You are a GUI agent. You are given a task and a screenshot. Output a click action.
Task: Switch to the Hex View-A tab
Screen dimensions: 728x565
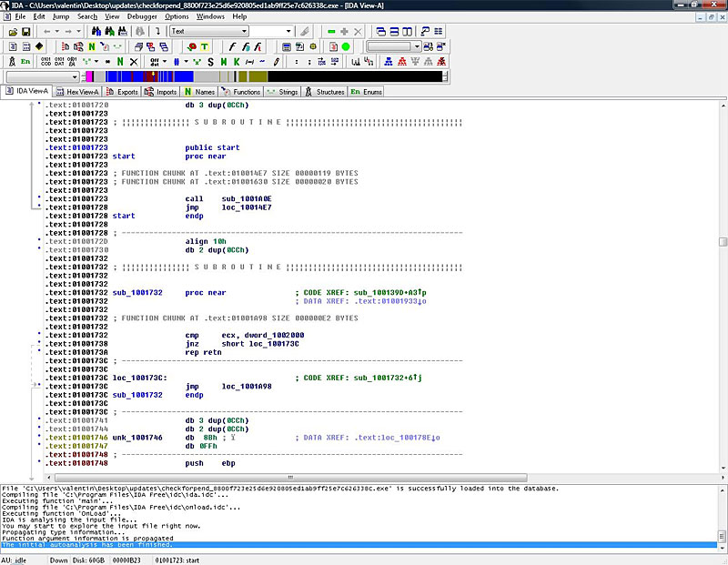(x=84, y=91)
